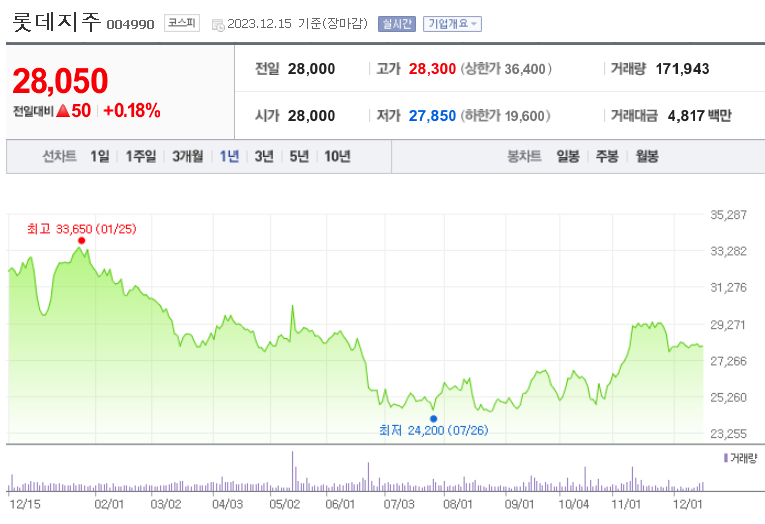The width and height of the screenshot is (765, 524).
Task: Click the 고가 value 28,300
Action: click(x=432, y=69)
